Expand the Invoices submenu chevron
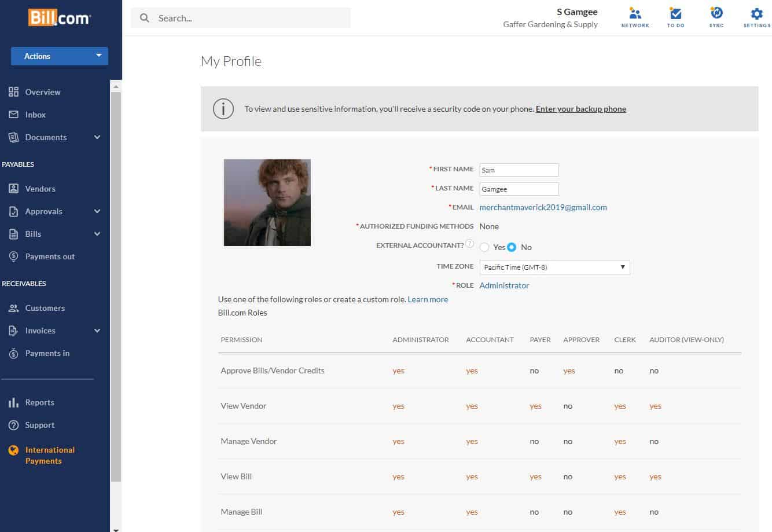The image size is (772, 532). point(97,331)
